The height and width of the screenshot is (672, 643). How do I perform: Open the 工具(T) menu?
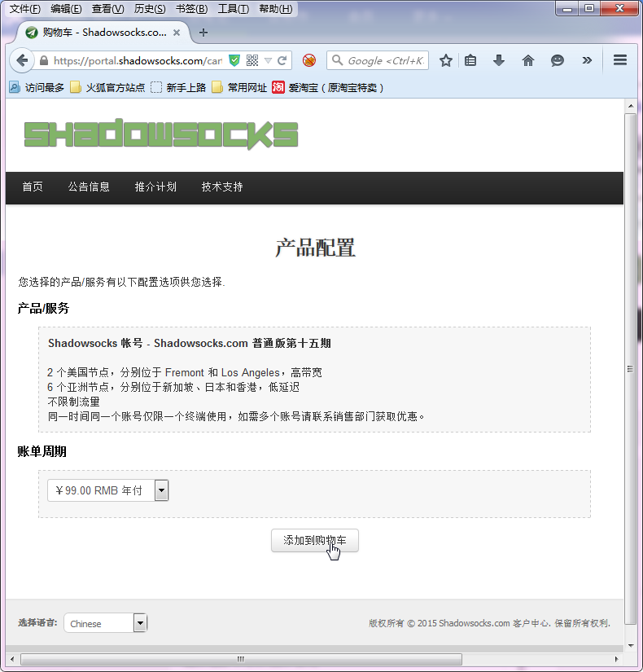(234, 9)
